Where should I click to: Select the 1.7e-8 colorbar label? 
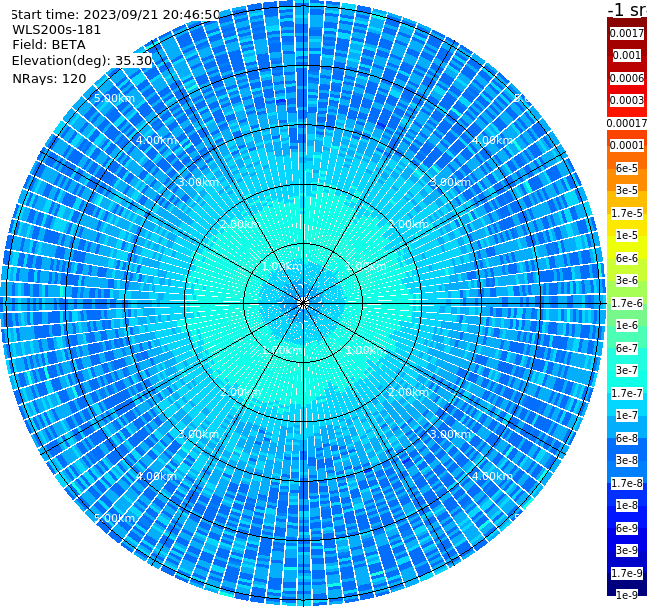point(627,483)
